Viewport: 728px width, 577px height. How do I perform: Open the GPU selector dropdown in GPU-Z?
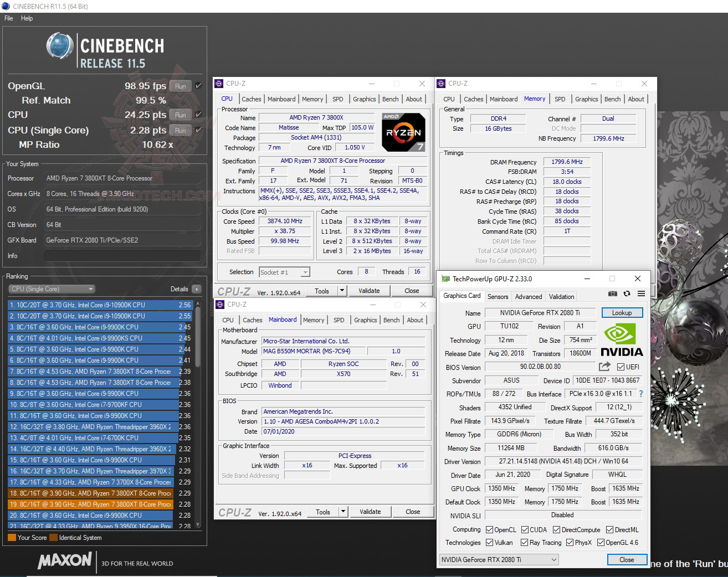(x=499, y=560)
